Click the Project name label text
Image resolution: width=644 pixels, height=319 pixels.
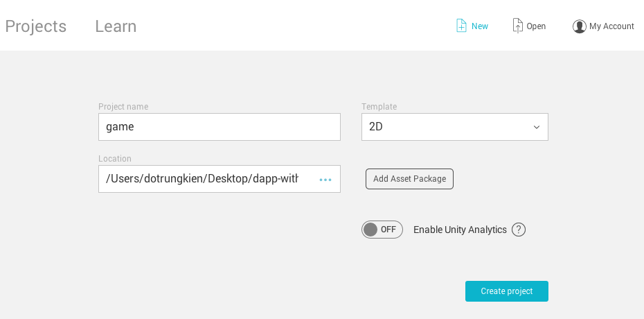123,107
